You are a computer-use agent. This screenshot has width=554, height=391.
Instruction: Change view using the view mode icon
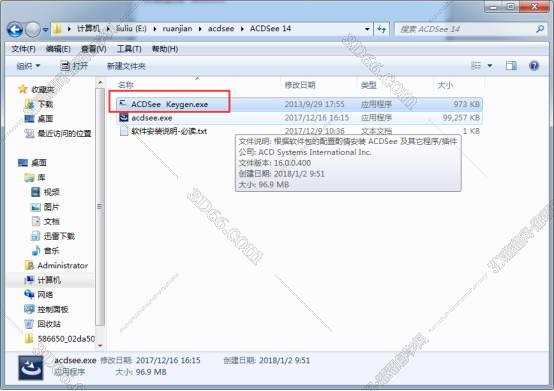point(476,66)
